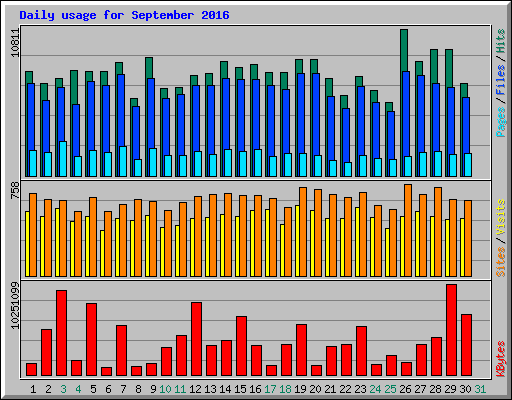Click the orange visits bar for day 26
Image resolution: width=512 pixels, height=400 pixels.
pyautogui.click(x=408, y=230)
